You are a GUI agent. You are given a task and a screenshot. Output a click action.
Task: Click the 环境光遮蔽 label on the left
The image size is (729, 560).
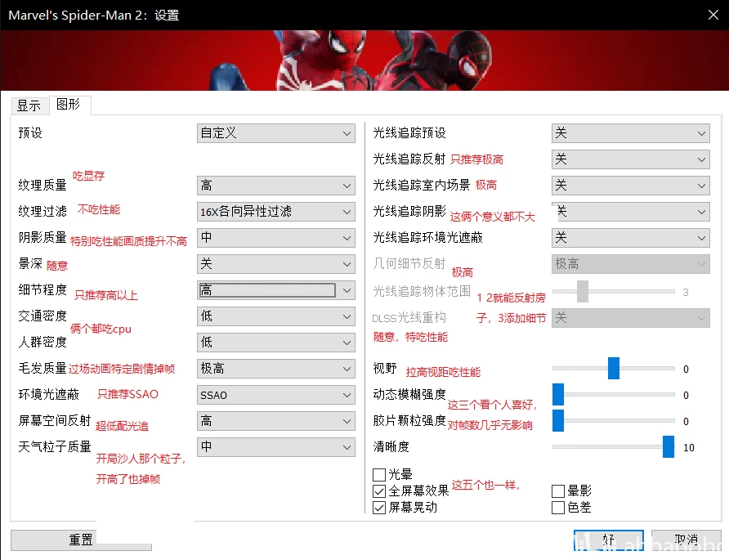(x=48, y=394)
